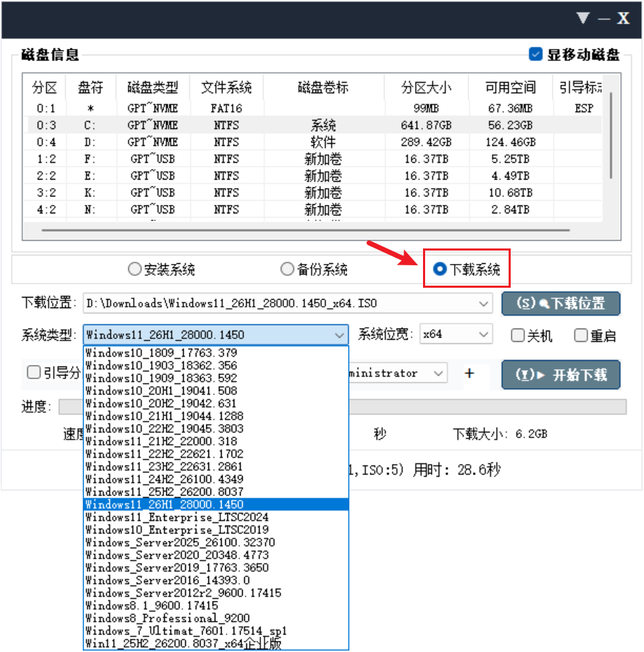
Task: Choose Windows10_21H1_19044.1288 from list
Action: click(x=216, y=415)
